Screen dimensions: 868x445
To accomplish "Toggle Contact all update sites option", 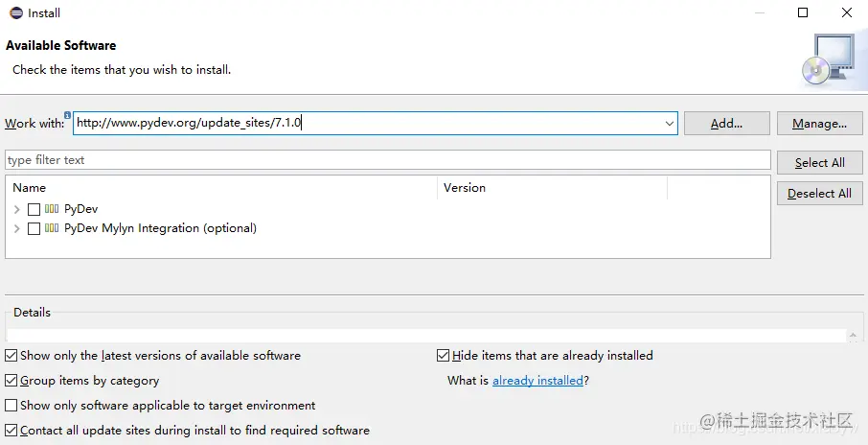I will pos(11,430).
